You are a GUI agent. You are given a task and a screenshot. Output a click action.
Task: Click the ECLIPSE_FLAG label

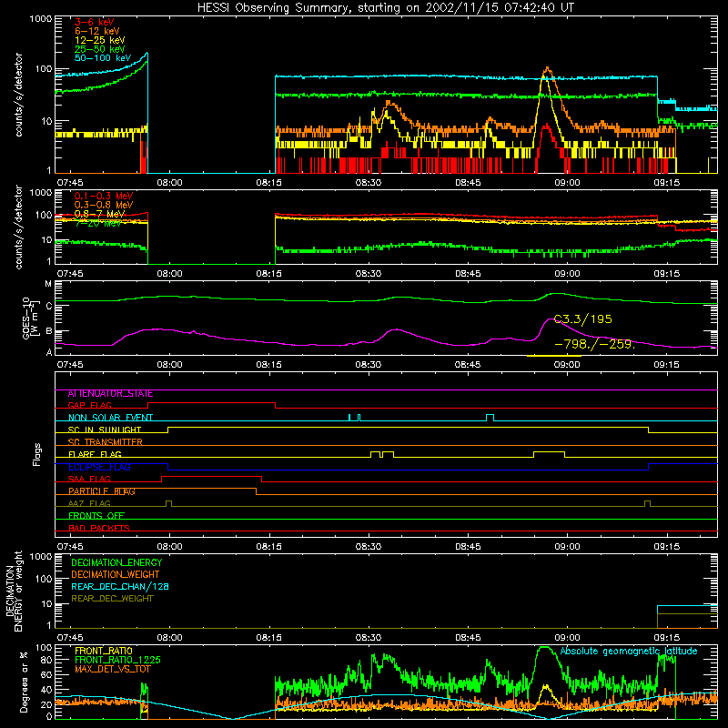[x=99, y=467]
